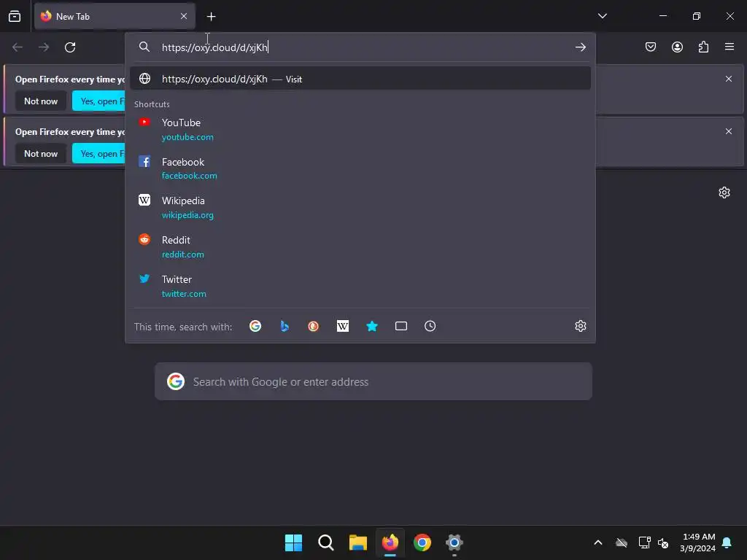Open the Firefox View icon

[x=15, y=16]
